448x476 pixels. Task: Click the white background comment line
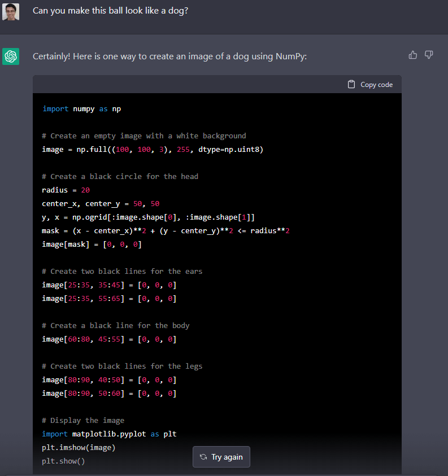[144, 136]
